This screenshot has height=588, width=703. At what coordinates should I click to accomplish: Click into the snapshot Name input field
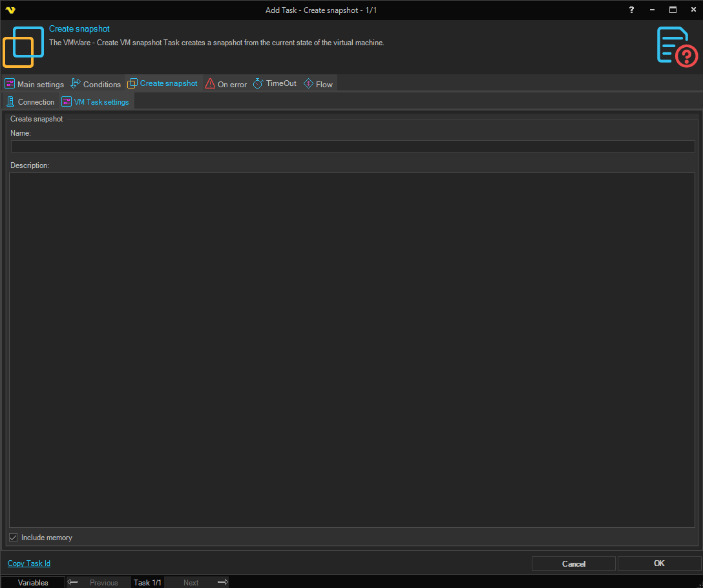[x=353, y=147]
